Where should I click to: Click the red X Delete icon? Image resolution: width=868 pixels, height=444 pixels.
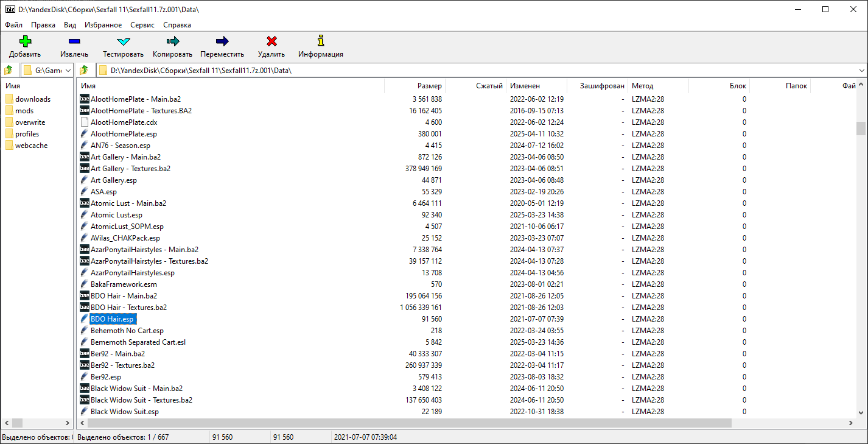(271, 41)
